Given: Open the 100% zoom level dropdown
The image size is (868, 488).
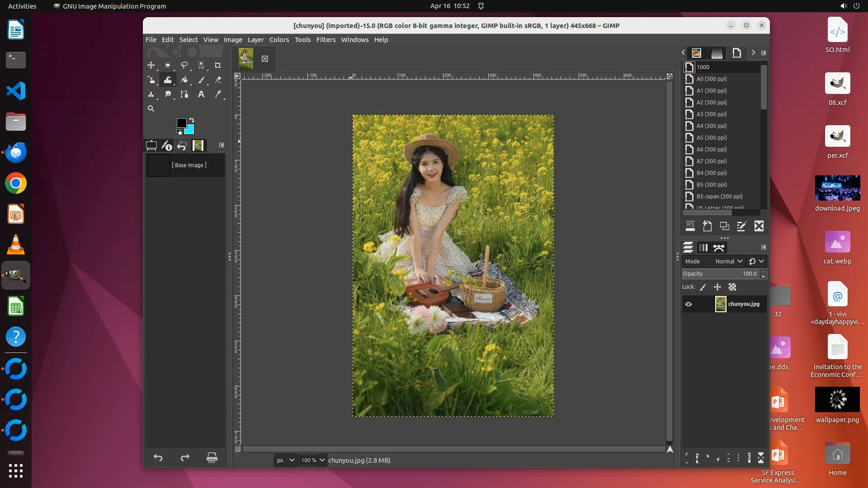Looking at the screenshot, I should (x=322, y=460).
